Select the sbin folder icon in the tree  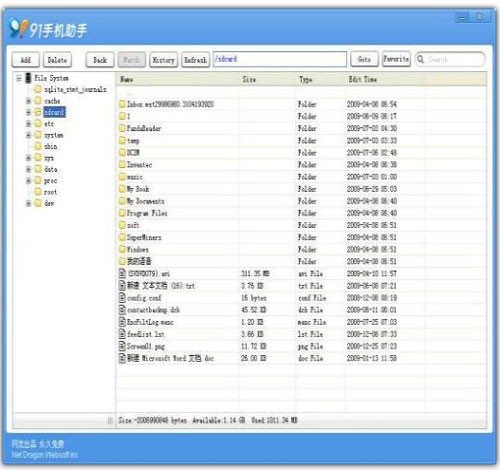pyautogui.click(x=38, y=146)
